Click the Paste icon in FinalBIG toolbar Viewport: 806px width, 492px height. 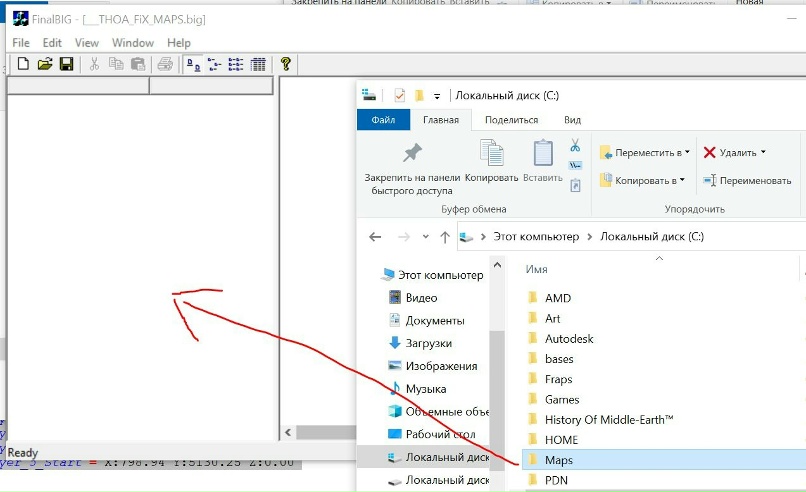pos(138,64)
